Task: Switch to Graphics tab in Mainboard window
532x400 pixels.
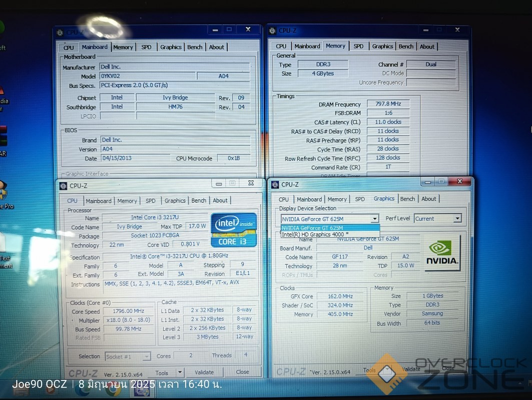Action: pos(171,47)
